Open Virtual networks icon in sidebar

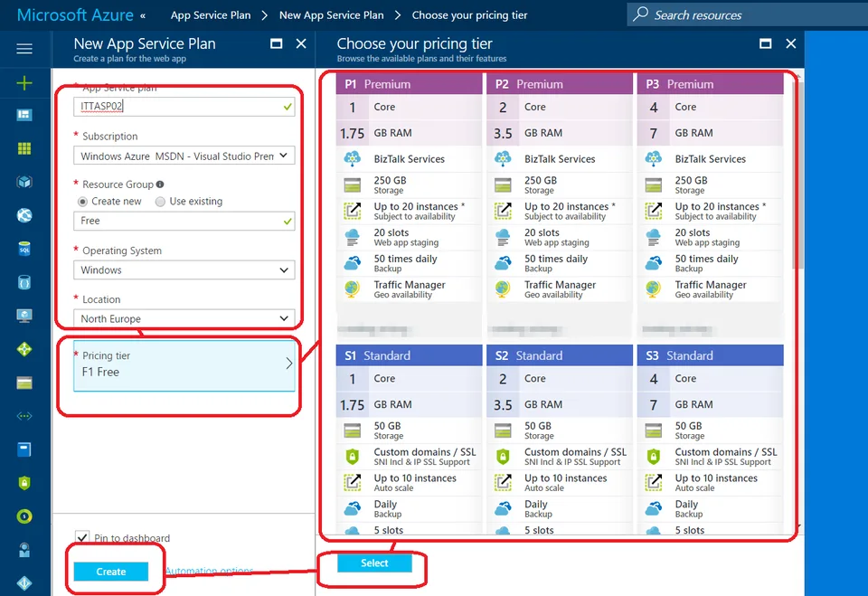(24, 416)
